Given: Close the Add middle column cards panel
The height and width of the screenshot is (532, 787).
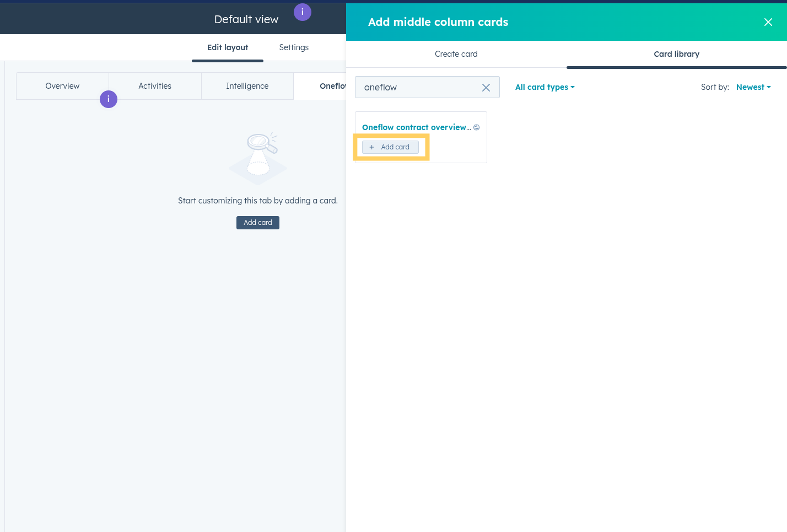Looking at the screenshot, I should coord(768,22).
